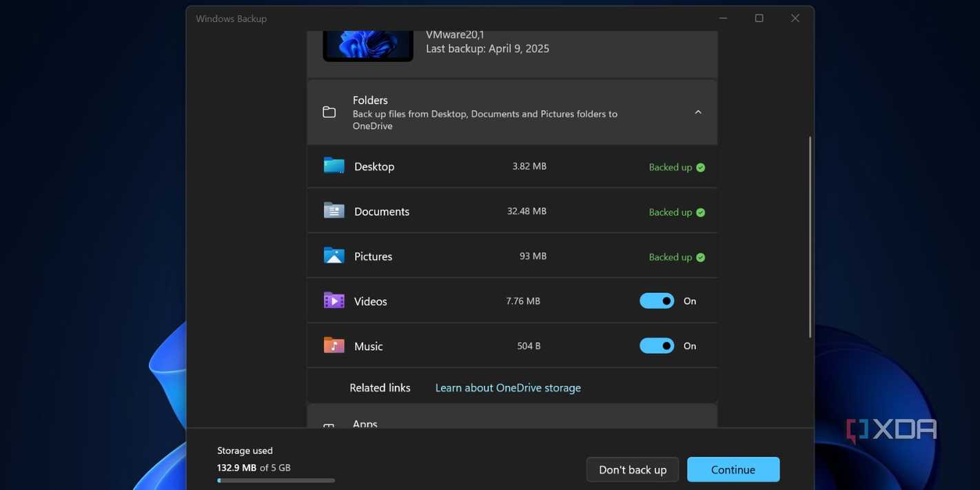Click the Related links label
980x490 pixels.
pos(380,388)
